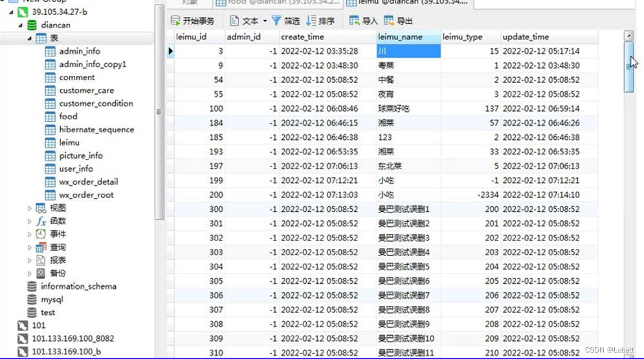
Task: Click the leimu_id cell reading 310
Action: [199, 353]
